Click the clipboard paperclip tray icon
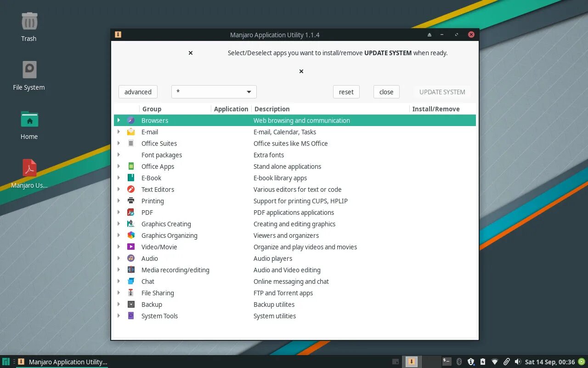Screen dimensions: 588x368 coord(507,362)
